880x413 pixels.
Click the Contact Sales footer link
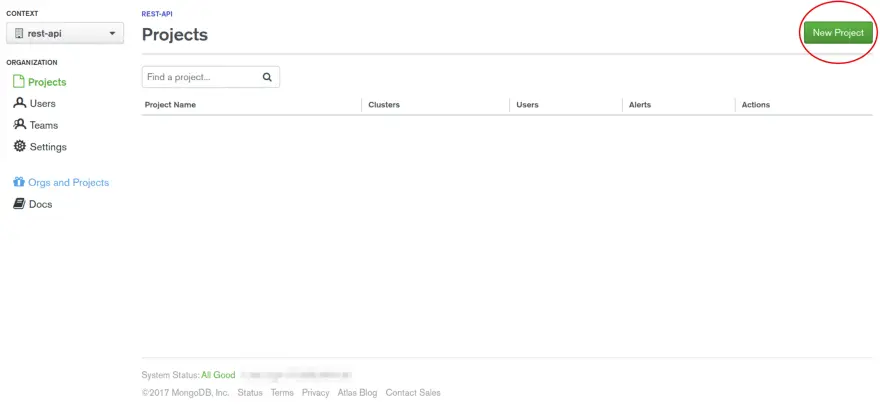pyautogui.click(x=413, y=393)
